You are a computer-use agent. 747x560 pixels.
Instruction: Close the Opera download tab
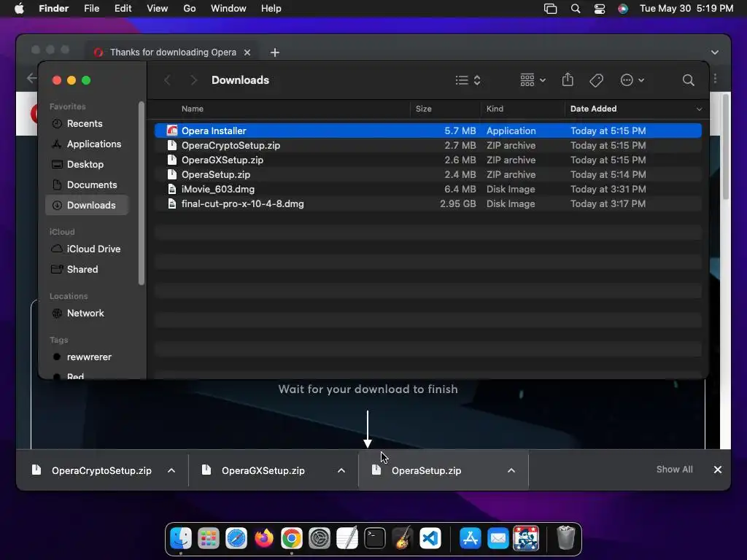click(x=247, y=52)
